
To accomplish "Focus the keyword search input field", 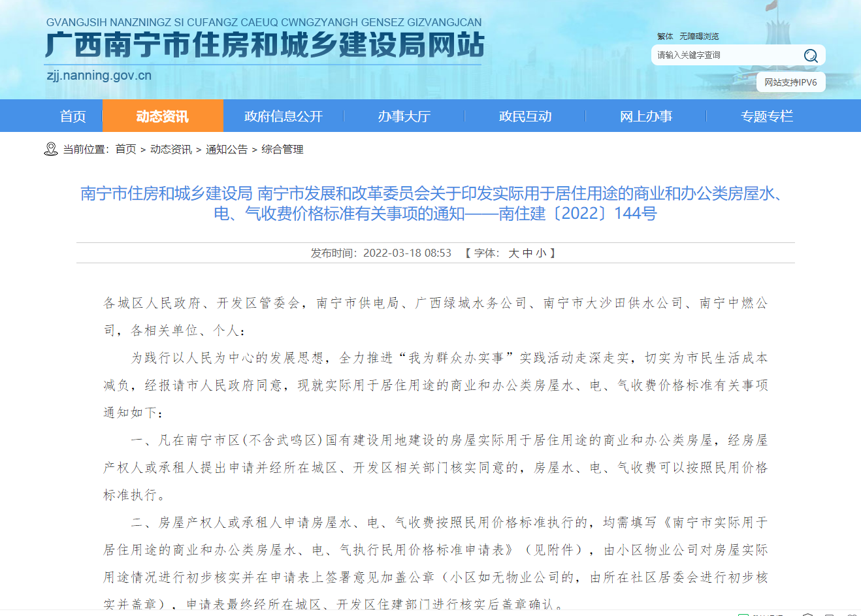I will 726,56.
